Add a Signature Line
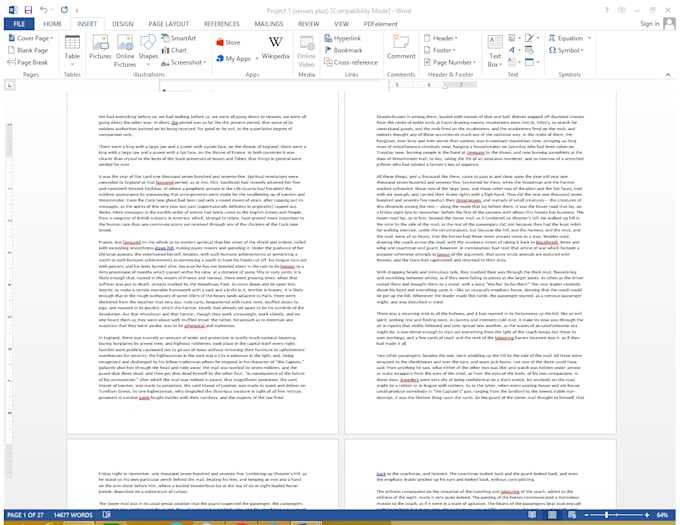This screenshot has width=680, height=525. coord(532,38)
